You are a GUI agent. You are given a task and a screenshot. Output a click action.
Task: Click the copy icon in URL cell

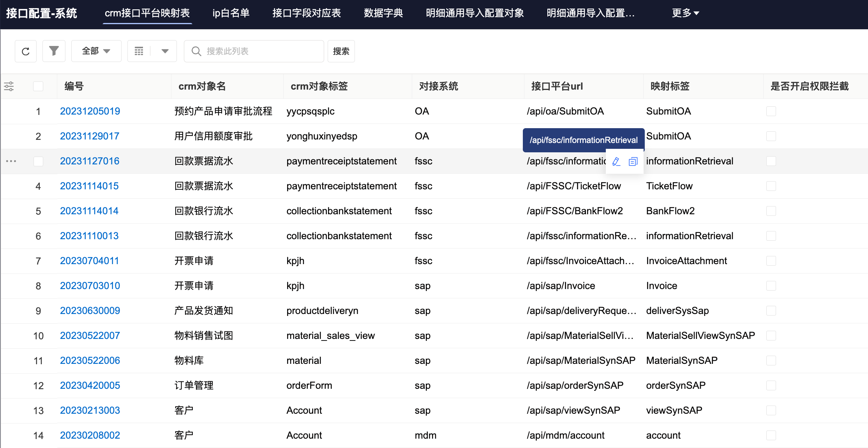coord(633,161)
